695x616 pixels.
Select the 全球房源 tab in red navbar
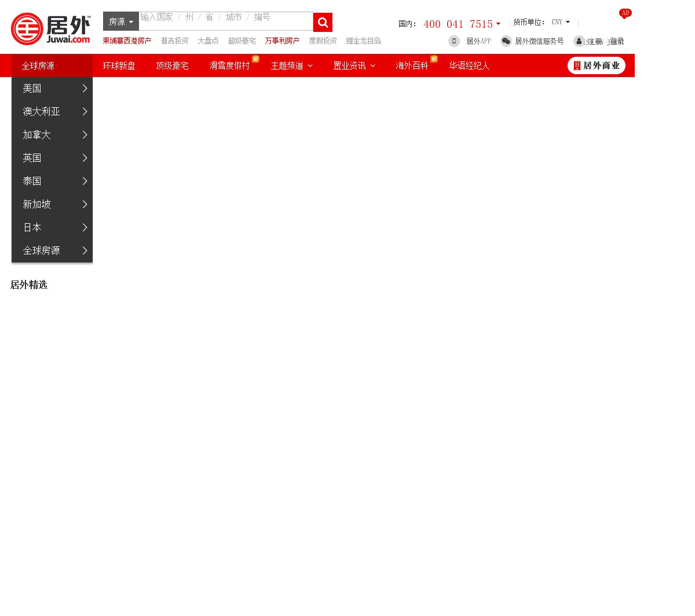[x=52, y=65]
